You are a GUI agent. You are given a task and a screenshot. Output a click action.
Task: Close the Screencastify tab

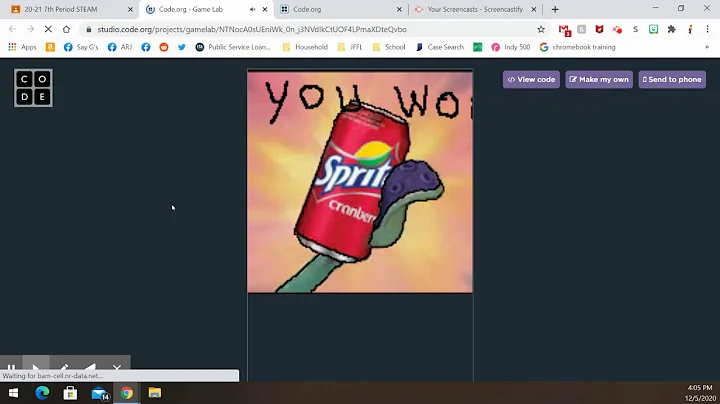pos(534,9)
